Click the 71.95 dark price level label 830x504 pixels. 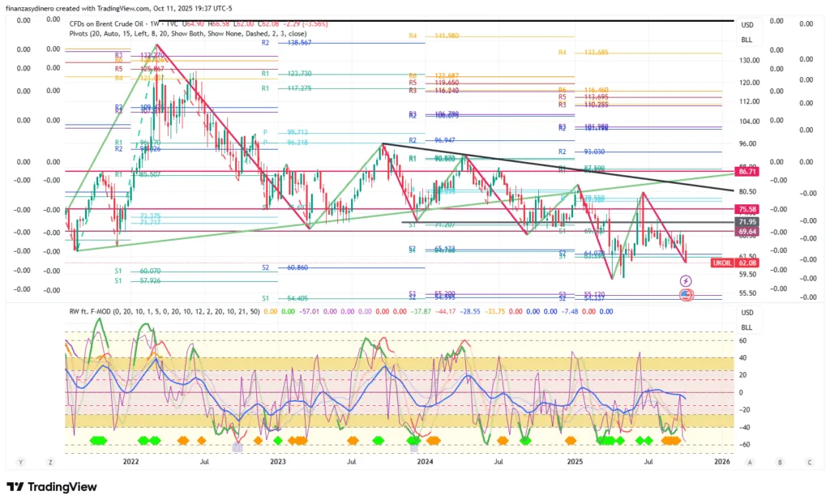(747, 221)
